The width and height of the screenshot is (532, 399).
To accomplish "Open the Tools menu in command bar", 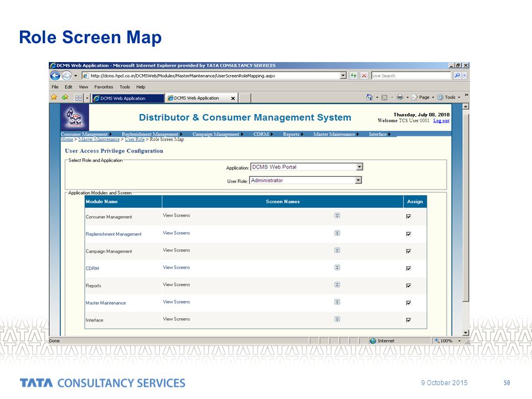I will [x=448, y=98].
